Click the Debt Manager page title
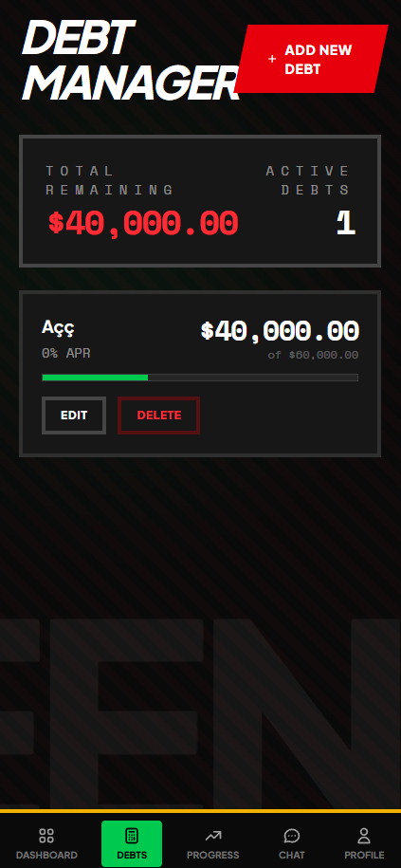The image size is (401, 868). coord(131,61)
